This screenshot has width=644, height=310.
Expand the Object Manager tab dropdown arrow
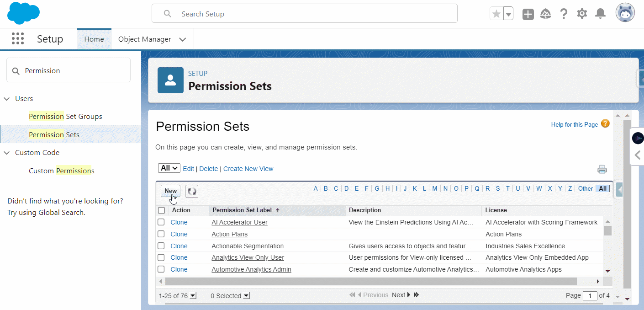tap(183, 39)
